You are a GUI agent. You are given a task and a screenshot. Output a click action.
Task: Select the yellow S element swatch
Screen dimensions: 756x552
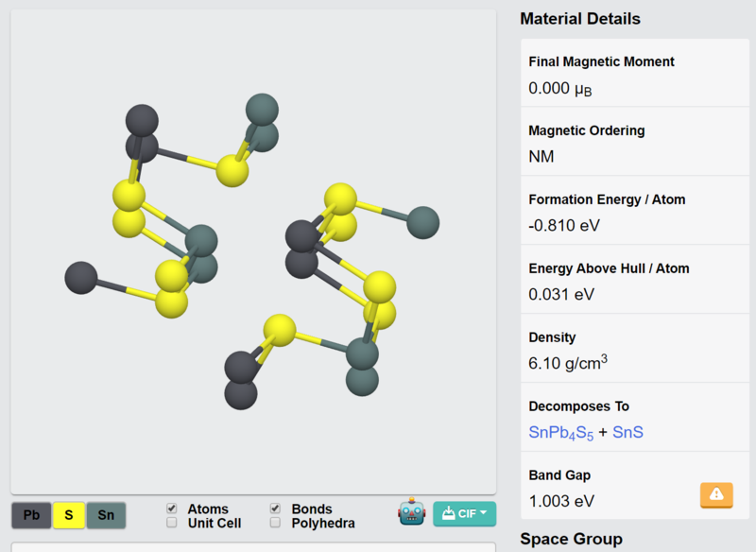click(69, 515)
